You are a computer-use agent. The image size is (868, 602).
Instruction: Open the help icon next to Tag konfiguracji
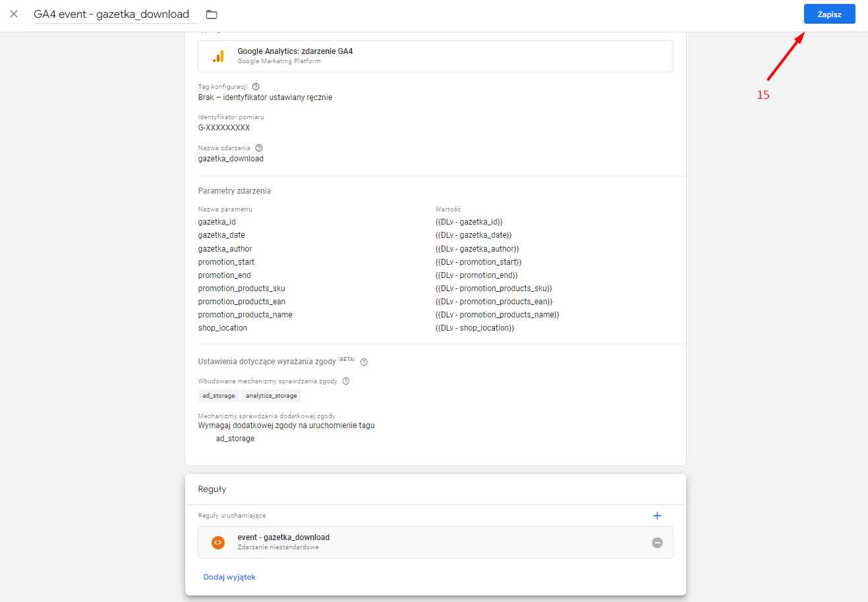(x=256, y=87)
